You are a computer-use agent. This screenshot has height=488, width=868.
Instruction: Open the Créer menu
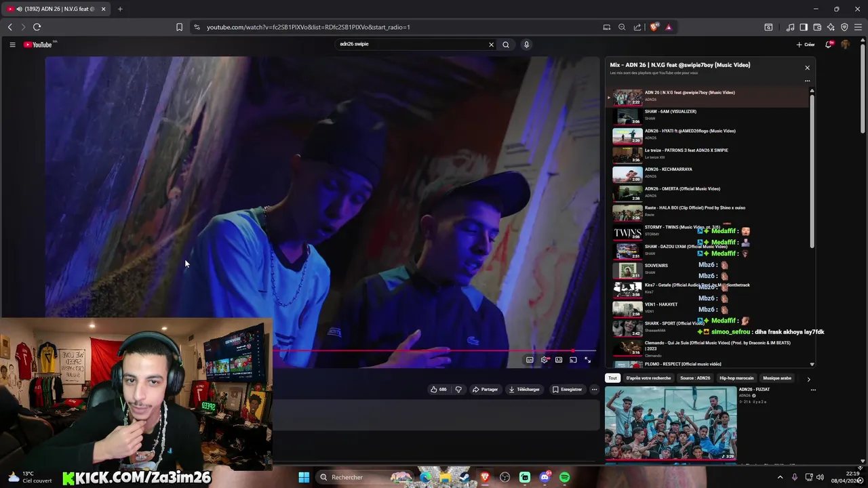pyautogui.click(x=806, y=45)
